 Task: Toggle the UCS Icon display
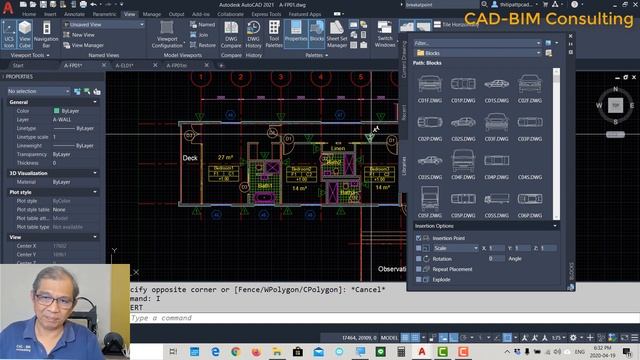tap(9, 35)
